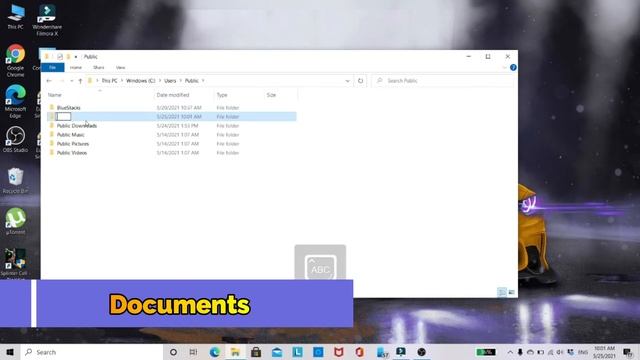Viewport: 640px width, 360px height.
Task: Sort by Type column header
Action: 222,95
